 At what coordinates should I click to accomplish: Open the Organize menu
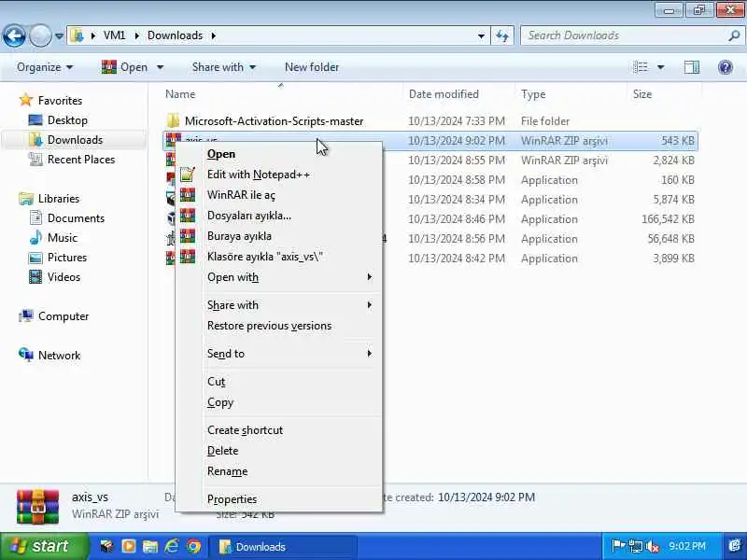[45, 67]
